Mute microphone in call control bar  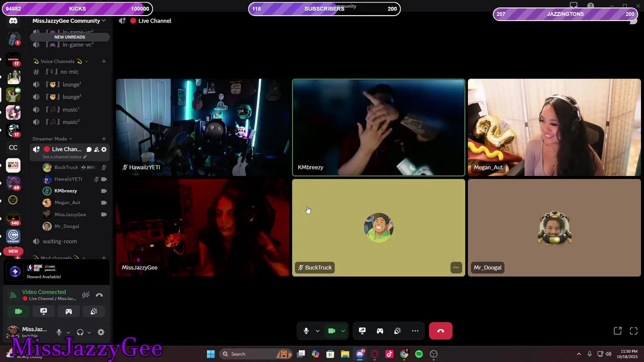click(306, 331)
